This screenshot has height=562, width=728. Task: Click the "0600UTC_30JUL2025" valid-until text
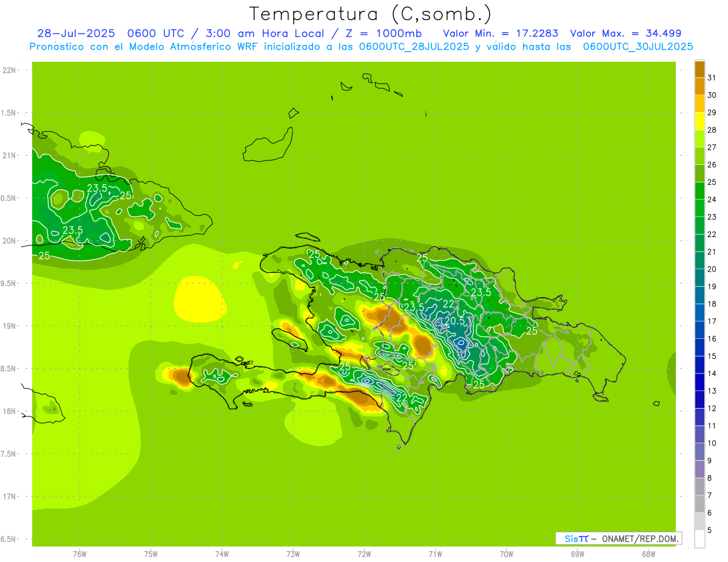tap(638, 47)
